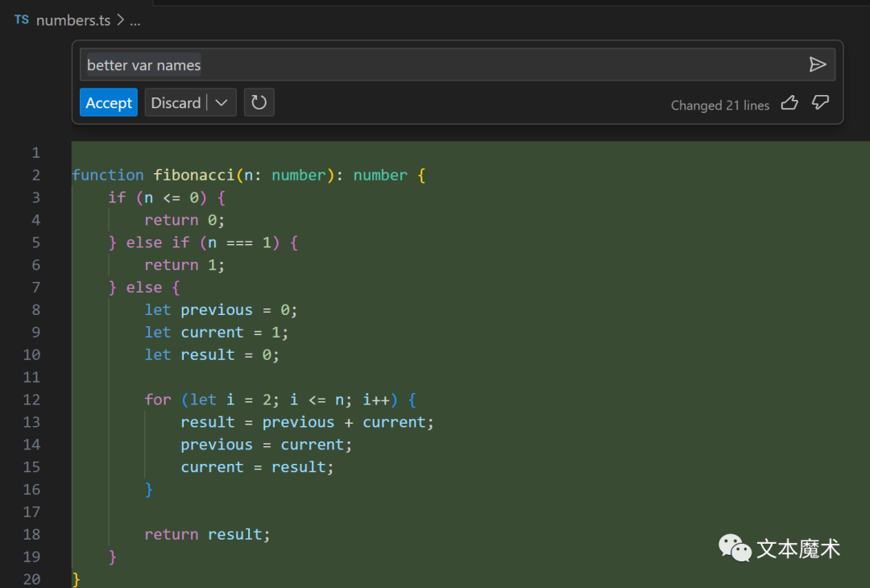
Task: Click line number 20 in the gutter
Action: [x=31, y=579]
